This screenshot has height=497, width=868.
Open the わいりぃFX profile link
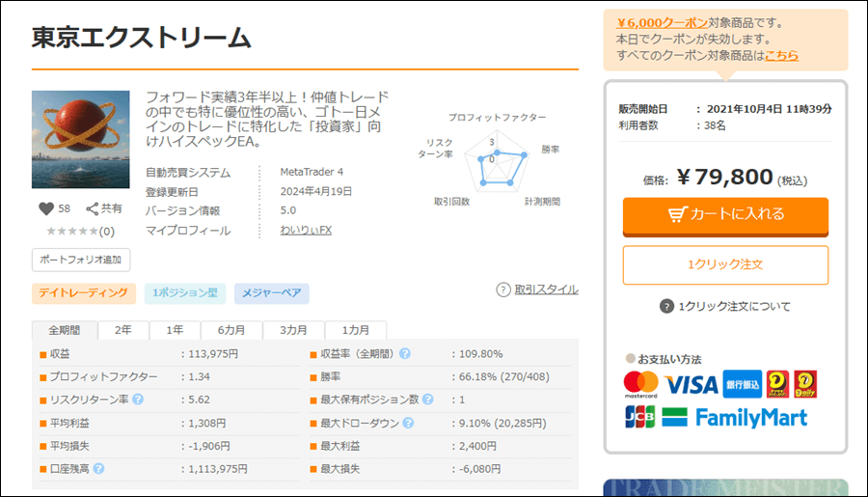click(x=306, y=232)
